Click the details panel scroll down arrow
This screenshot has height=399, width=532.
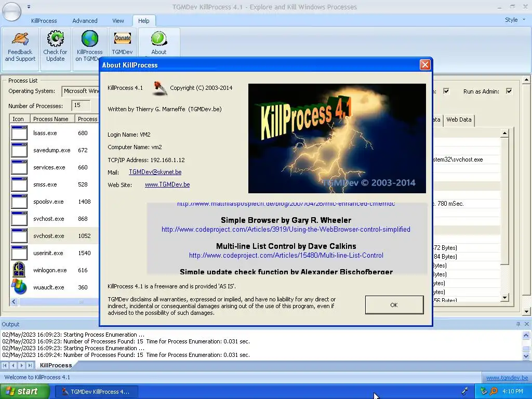tap(504, 298)
